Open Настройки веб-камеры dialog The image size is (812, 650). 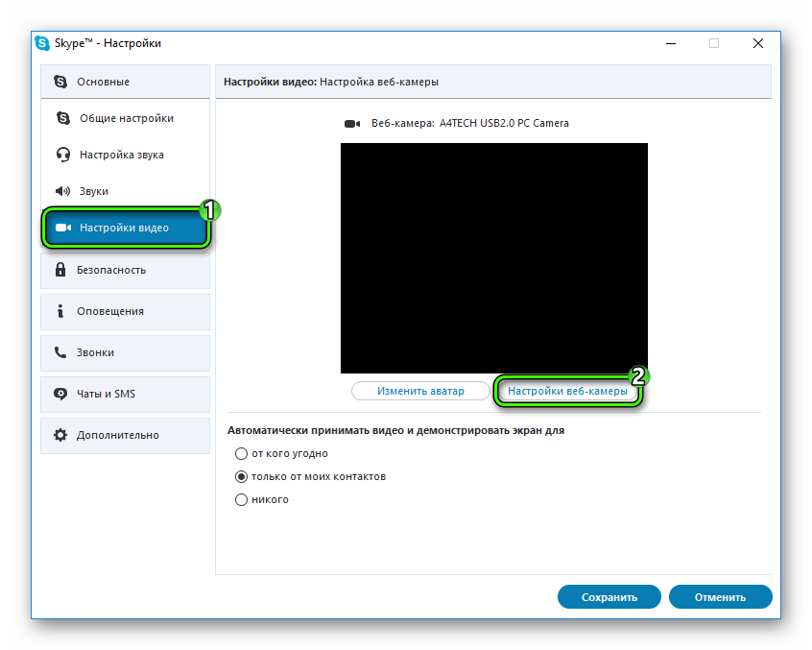pos(567,391)
